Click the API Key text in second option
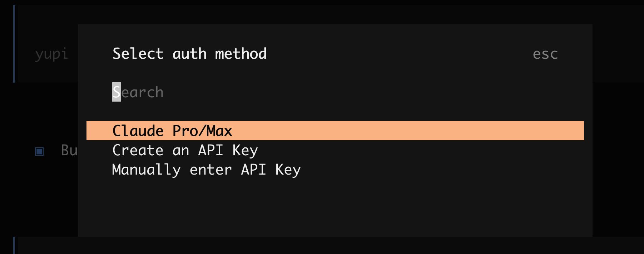 coord(228,150)
